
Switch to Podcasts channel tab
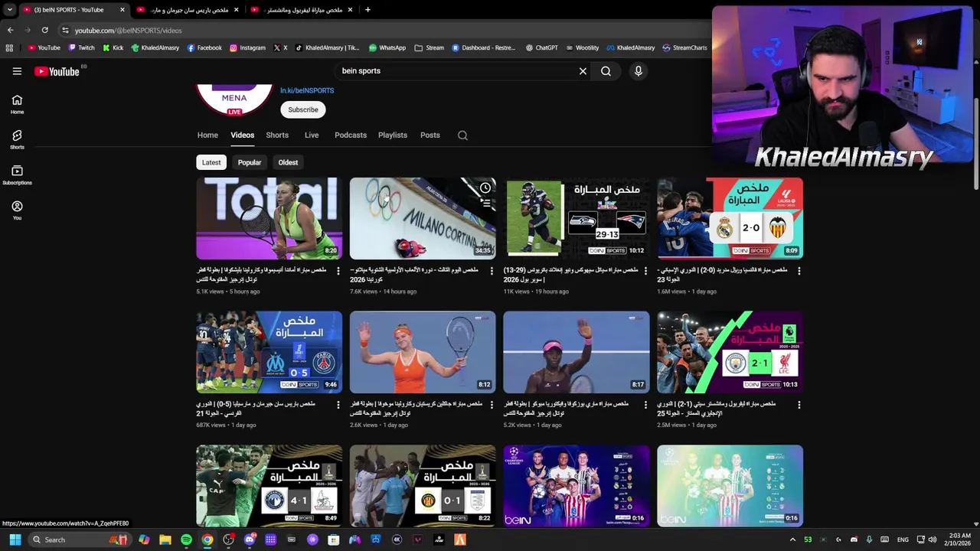coord(351,135)
